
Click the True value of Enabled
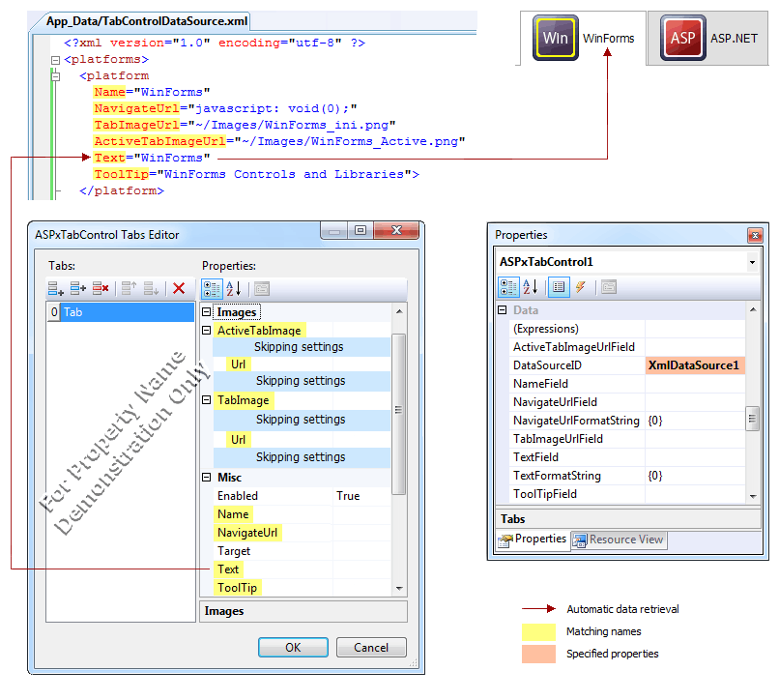point(348,496)
